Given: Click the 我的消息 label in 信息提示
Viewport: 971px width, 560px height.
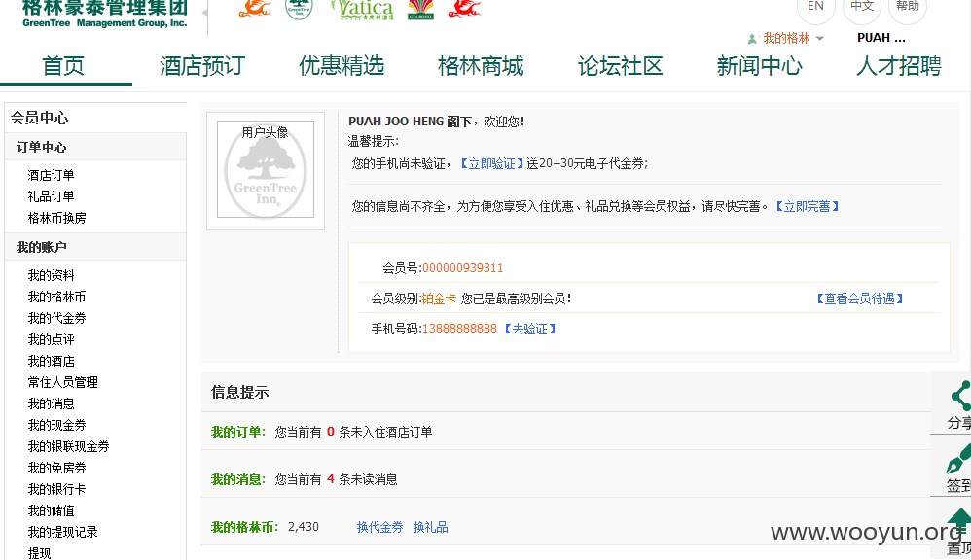Looking at the screenshot, I should (x=238, y=479).
